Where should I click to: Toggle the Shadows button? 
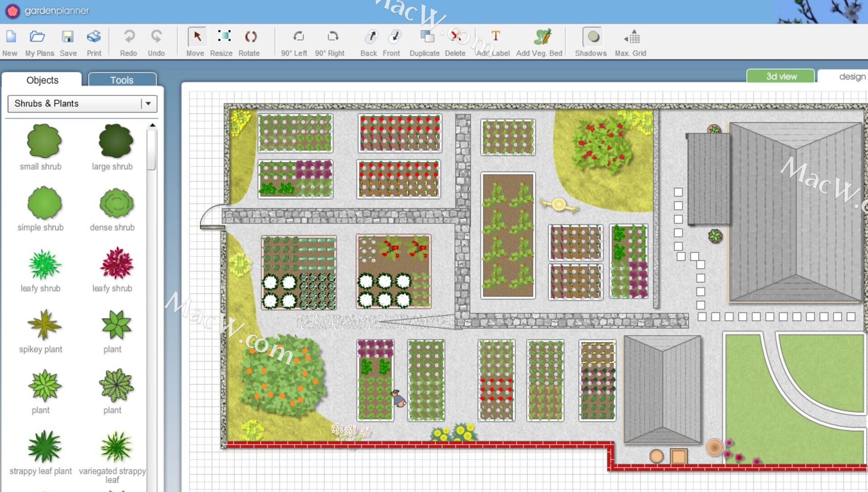[593, 37]
